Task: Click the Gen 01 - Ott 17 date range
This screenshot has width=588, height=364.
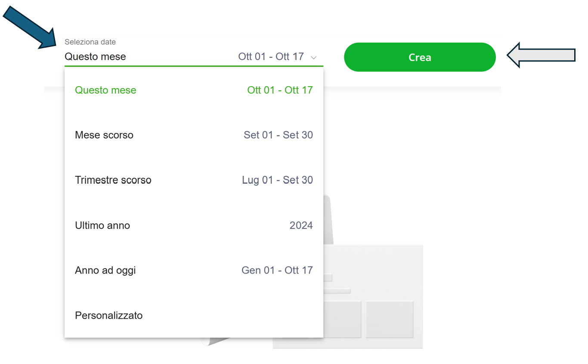Action: (277, 271)
